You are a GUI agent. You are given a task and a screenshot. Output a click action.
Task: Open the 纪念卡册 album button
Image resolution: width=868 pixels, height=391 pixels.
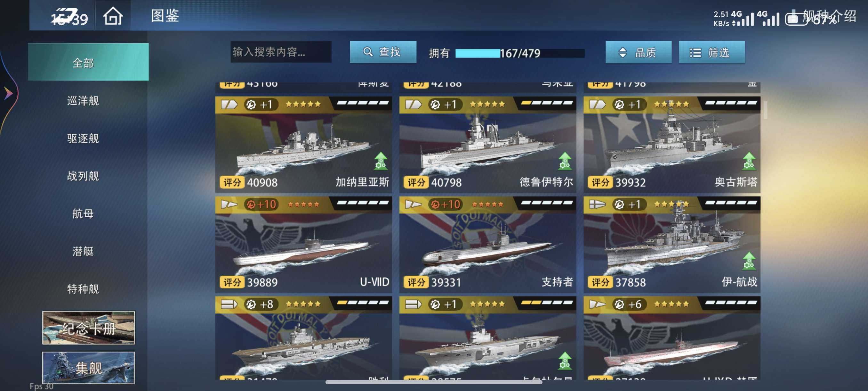point(88,328)
